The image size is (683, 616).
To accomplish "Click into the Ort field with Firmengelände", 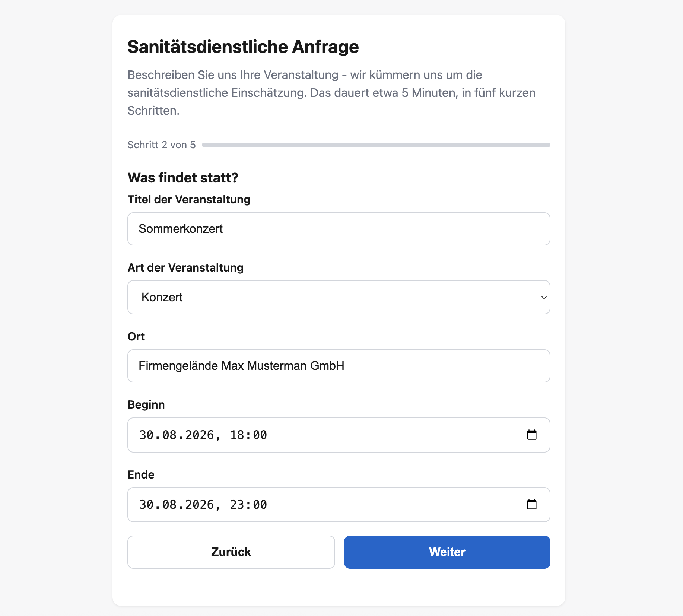I will [339, 366].
